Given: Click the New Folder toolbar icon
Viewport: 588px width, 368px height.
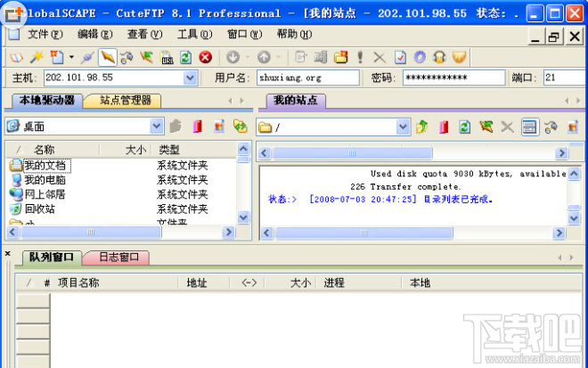Looking at the screenshot, I should 340,57.
